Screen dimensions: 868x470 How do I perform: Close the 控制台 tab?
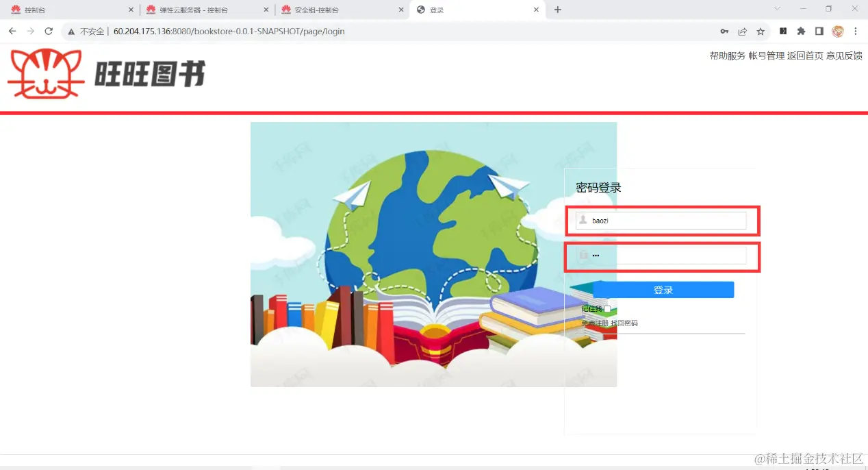click(x=131, y=10)
